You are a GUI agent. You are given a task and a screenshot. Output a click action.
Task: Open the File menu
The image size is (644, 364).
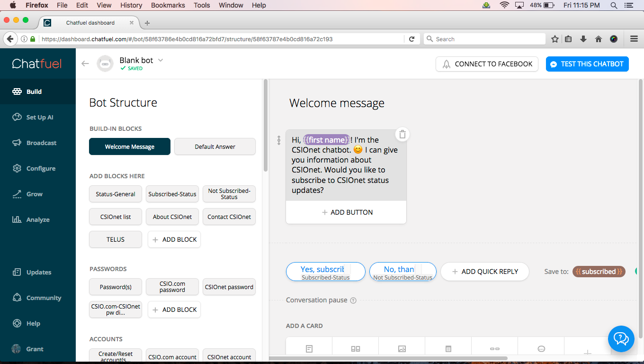[62, 5]
